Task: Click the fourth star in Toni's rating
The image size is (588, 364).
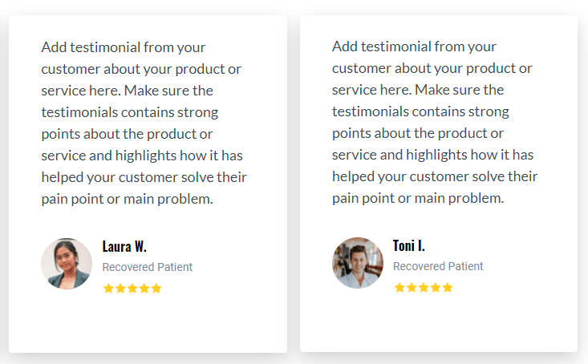Action: coord(436,288)
